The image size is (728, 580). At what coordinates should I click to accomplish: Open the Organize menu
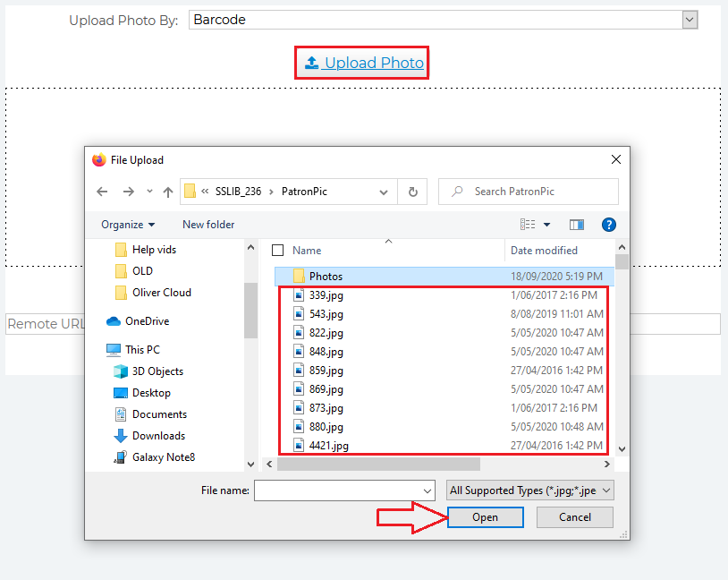(128, 225)
